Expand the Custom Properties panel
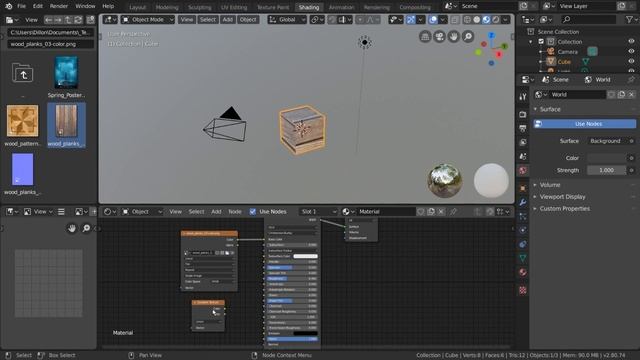This screenshot has height=360, width=640. [535, 209]
